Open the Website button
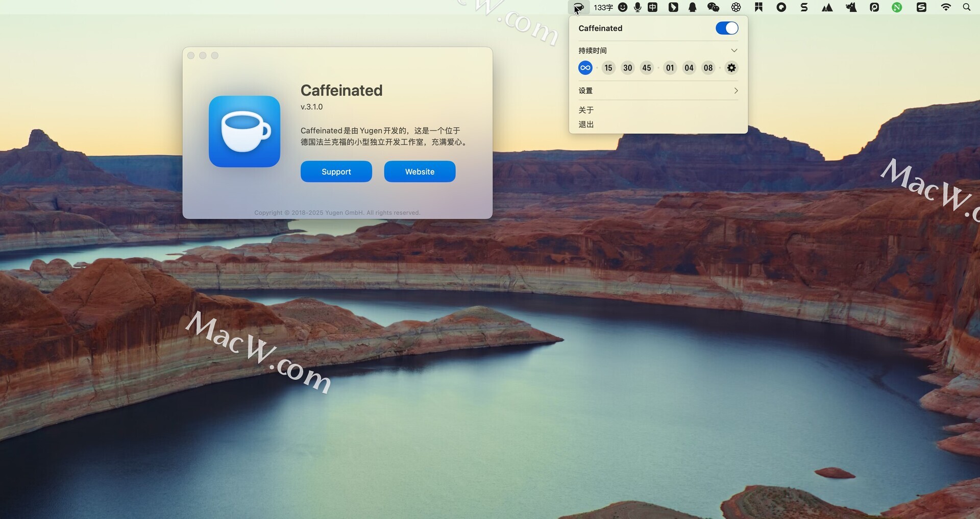Image resolution: width=980 pixels, height=519 pixels. tap(420, 172)
